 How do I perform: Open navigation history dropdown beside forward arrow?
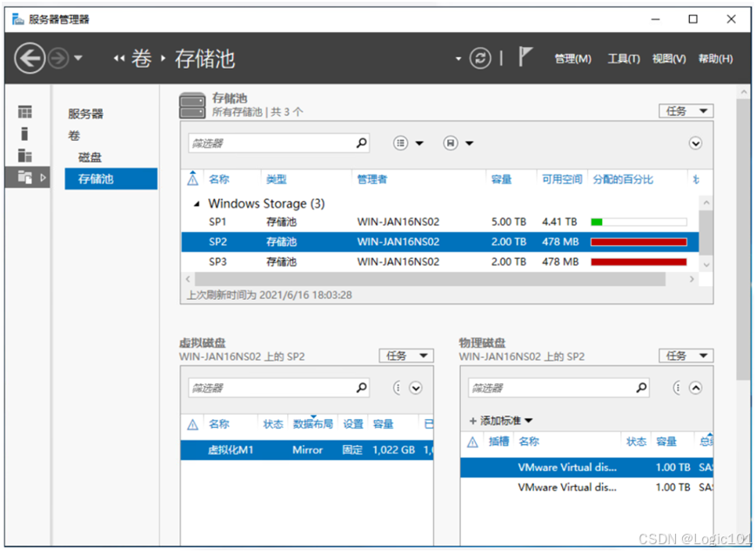[78, 58]
